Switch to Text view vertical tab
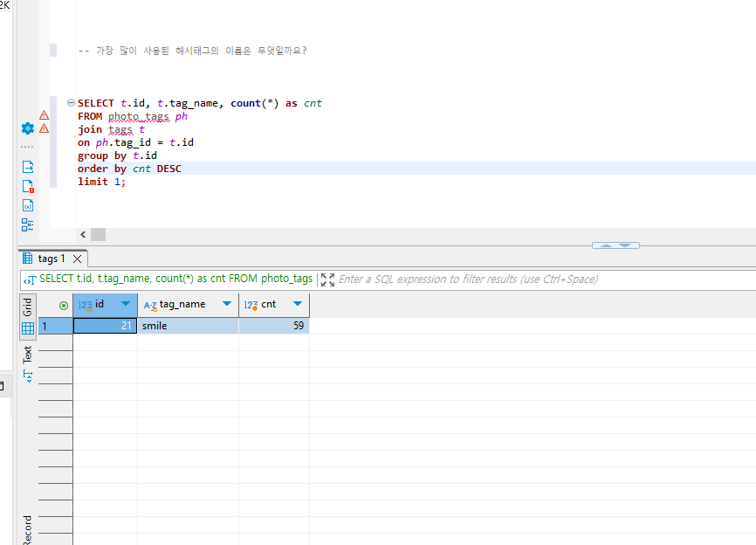The width and height of the screenshot is (756, 545). click(27, 355)
